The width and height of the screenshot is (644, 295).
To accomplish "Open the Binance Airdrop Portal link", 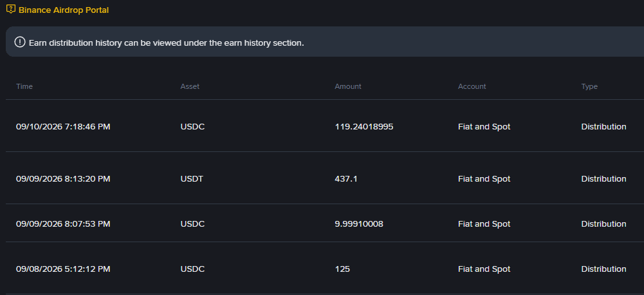I will pyautogui.click(x=64, y=10).
